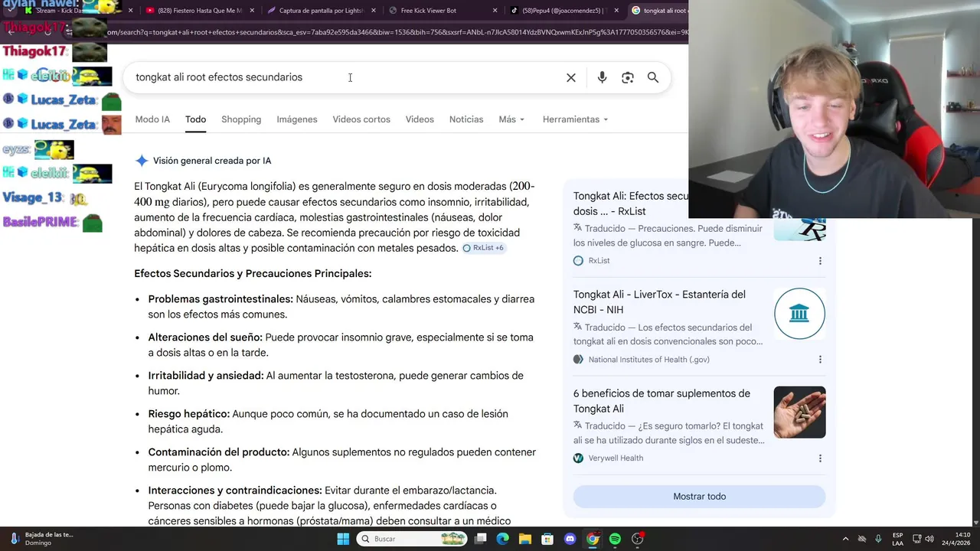Open the volume control in the system tray
Viewport: 980px width, 551px height.
point(929,539)
